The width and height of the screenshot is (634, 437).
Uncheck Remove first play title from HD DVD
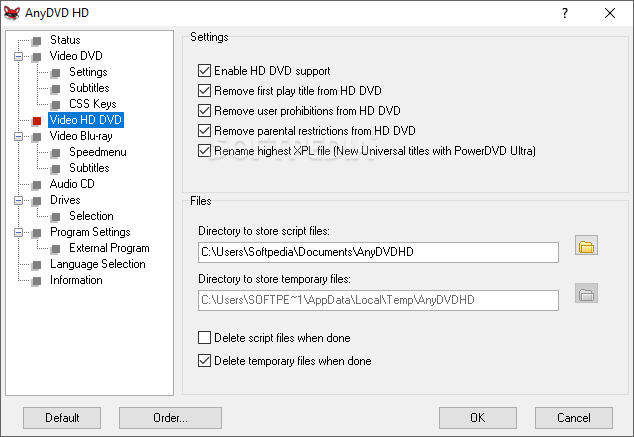coord(205,91)
